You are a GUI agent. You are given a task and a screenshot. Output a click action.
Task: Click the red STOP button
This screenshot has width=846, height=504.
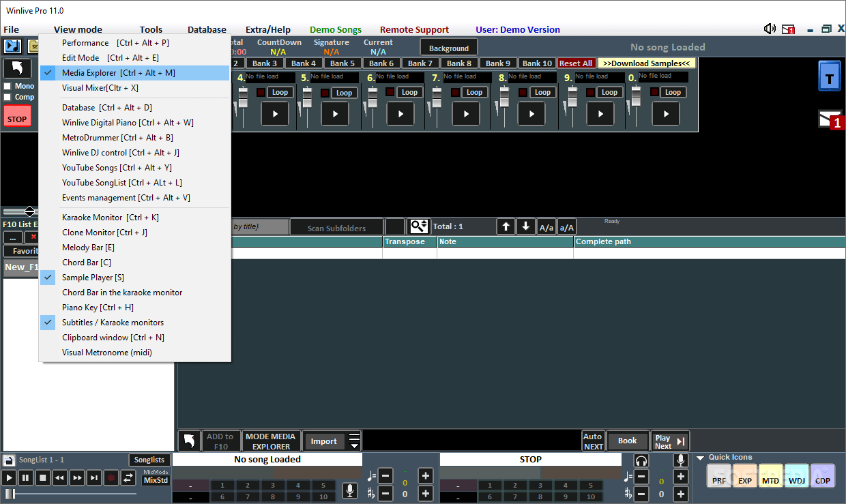pos(17,116)
